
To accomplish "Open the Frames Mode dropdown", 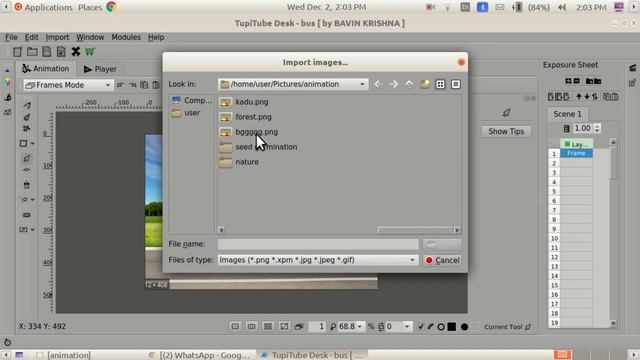I will (x=68, y=85).
